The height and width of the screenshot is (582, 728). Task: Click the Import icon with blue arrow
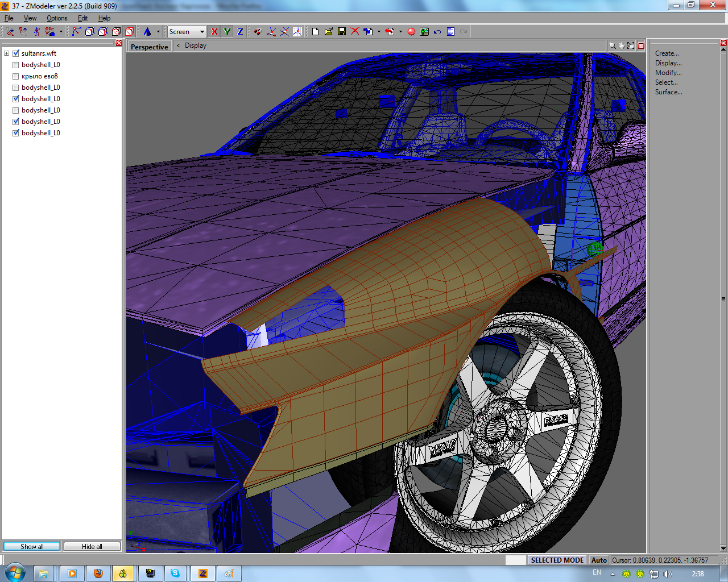pyautogui.click(x=368, y=32)
